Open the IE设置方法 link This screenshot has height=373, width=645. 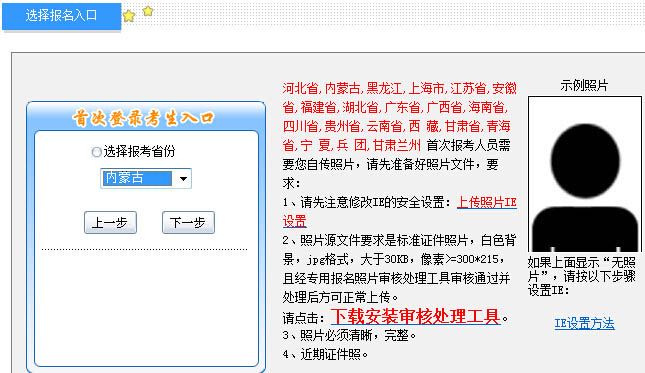584,324
